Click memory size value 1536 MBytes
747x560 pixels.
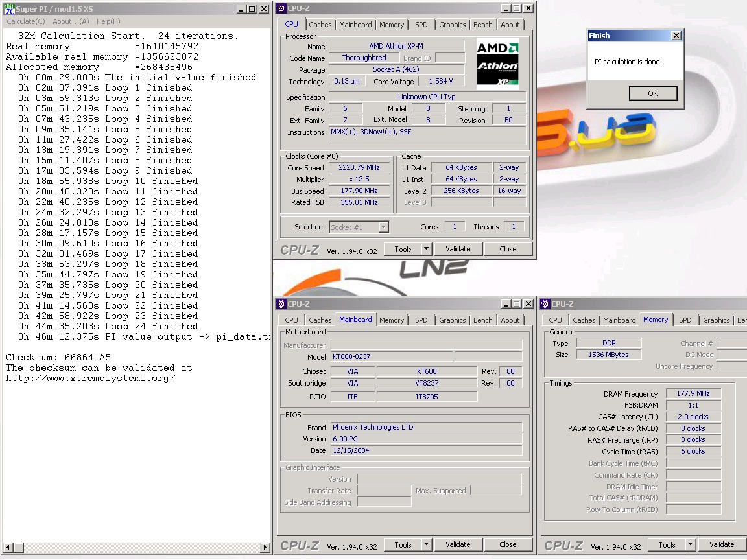tap(608, 355)
